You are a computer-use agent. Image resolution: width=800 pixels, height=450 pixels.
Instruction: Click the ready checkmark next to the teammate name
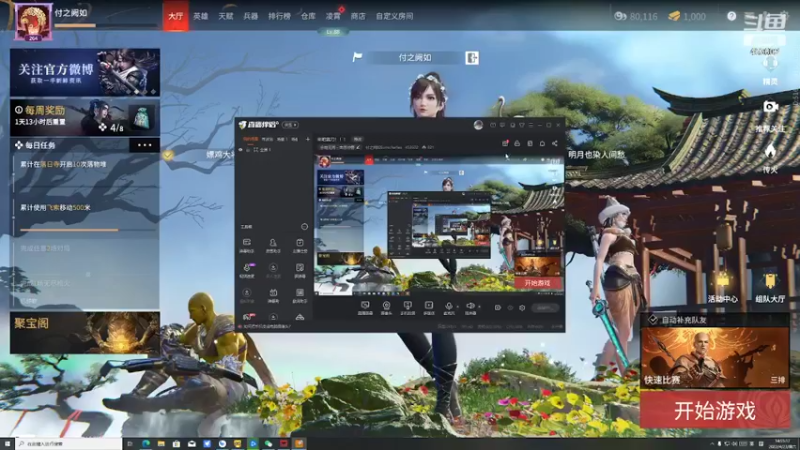(x=168, y=155)
